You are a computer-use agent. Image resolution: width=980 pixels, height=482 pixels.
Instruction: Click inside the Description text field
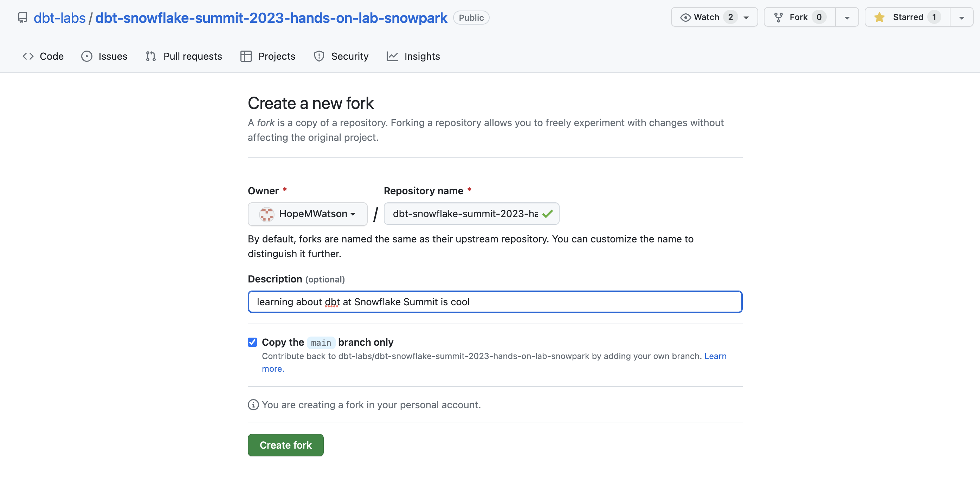tap(494, 302)
